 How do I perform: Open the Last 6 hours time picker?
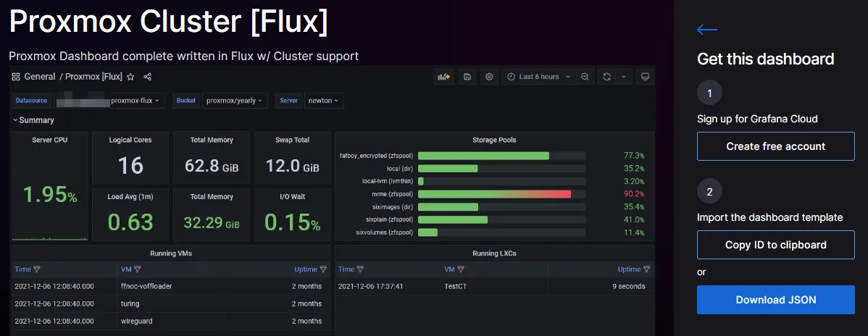pos(538,77)
